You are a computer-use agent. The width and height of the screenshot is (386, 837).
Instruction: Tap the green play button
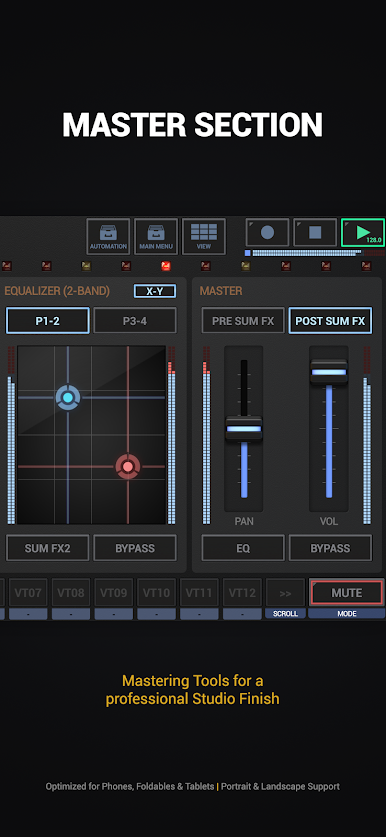tap(363, 232)
